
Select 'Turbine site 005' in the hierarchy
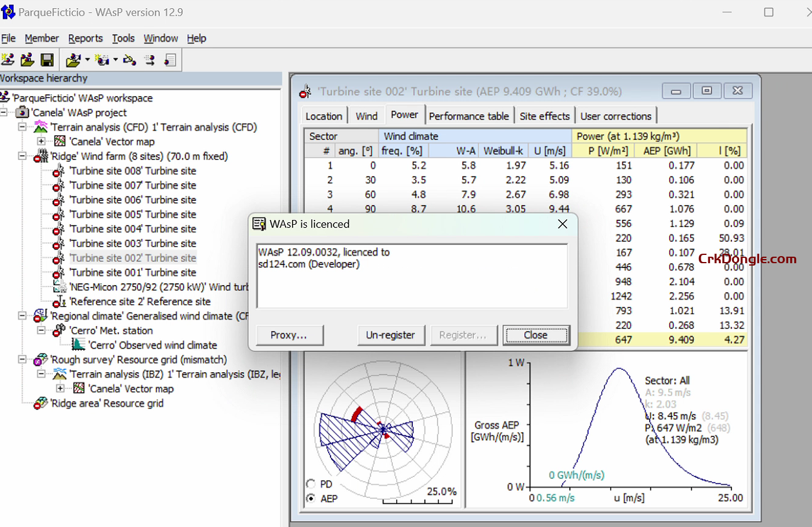[132, 215]
